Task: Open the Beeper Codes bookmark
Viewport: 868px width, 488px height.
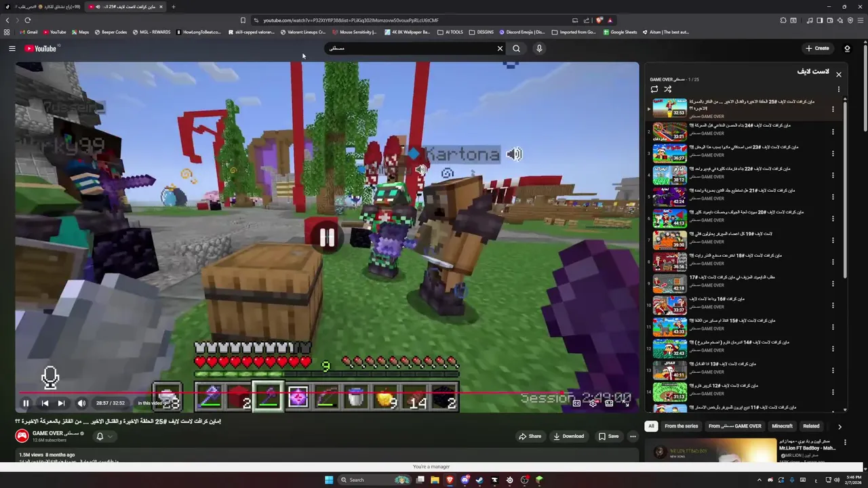Action: tap(111, 32)
